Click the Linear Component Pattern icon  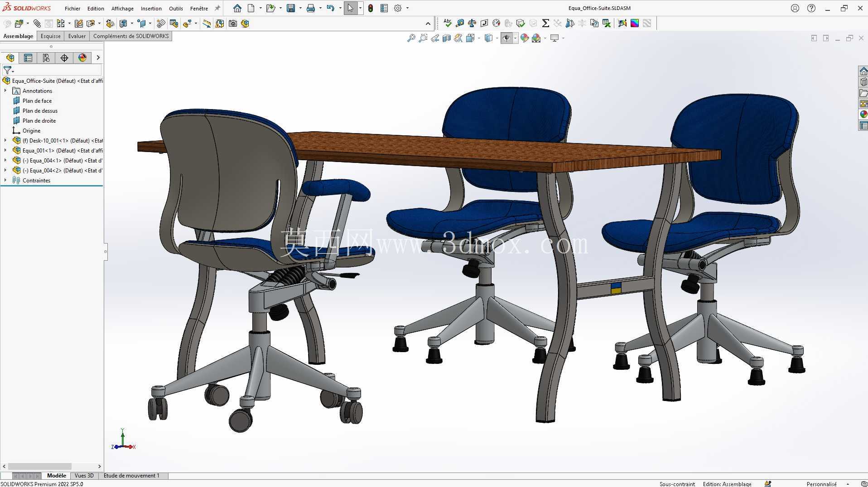pyautogui.click(x=61, y=24)
